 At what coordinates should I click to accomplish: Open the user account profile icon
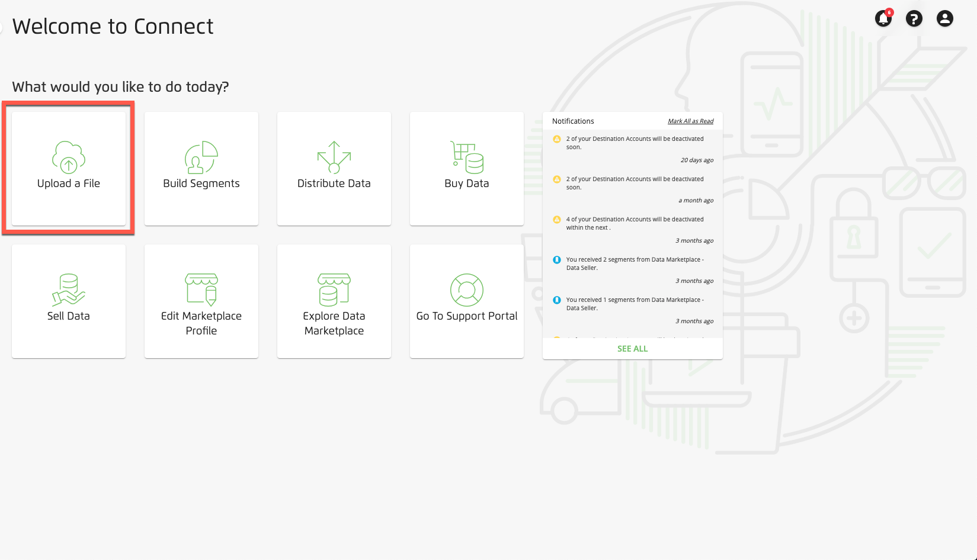(945, 18)
